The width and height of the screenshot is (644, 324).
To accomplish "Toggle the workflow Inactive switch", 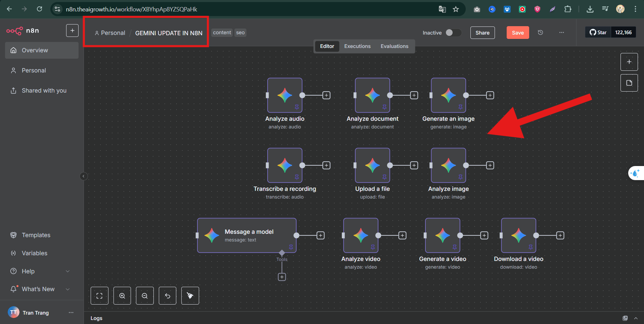I will 453,33.
